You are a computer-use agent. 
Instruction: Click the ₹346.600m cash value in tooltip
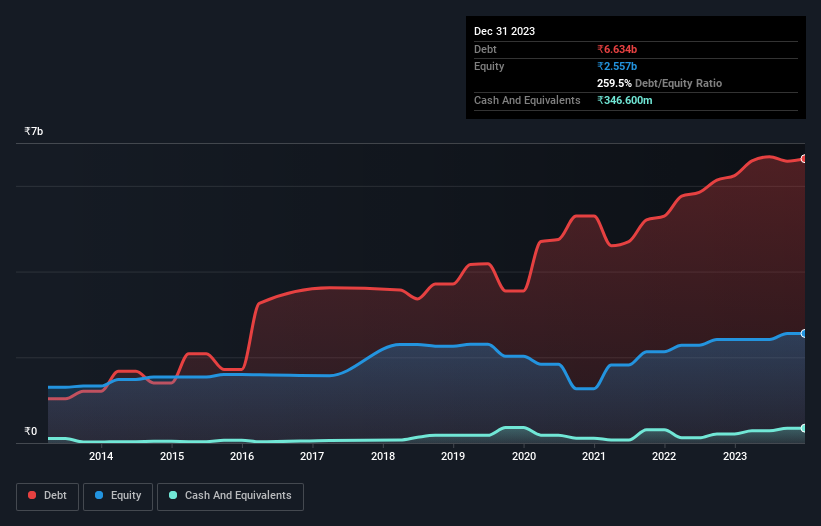click(625, 100)
